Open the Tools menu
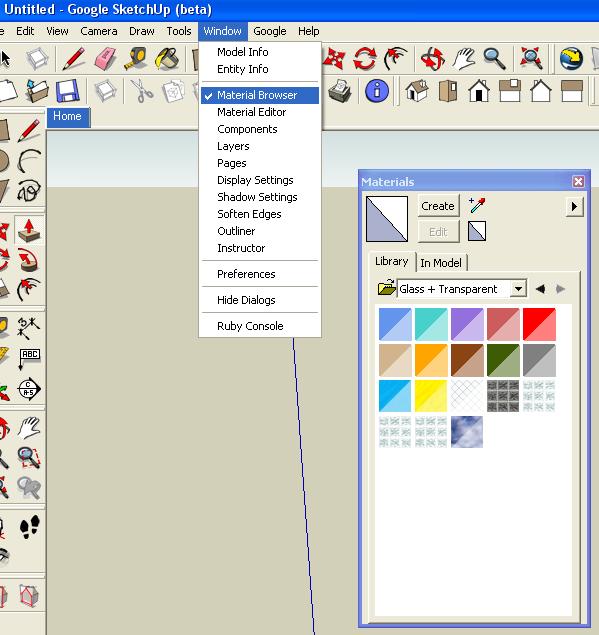Viewport: 599px width, 635px height. (x=179, y=31)
